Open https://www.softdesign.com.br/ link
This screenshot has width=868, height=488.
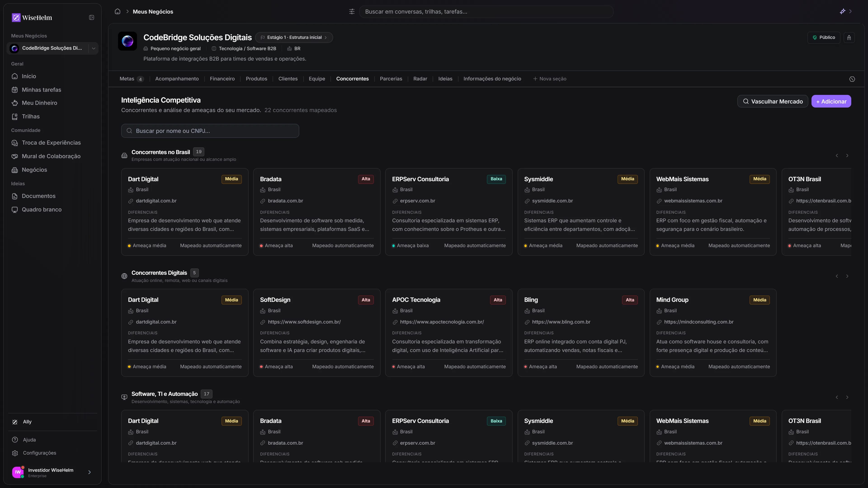pos(304,322)
